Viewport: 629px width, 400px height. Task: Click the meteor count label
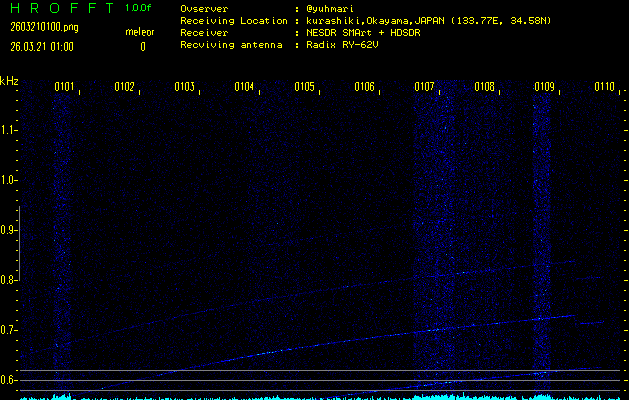pos(139,33)
